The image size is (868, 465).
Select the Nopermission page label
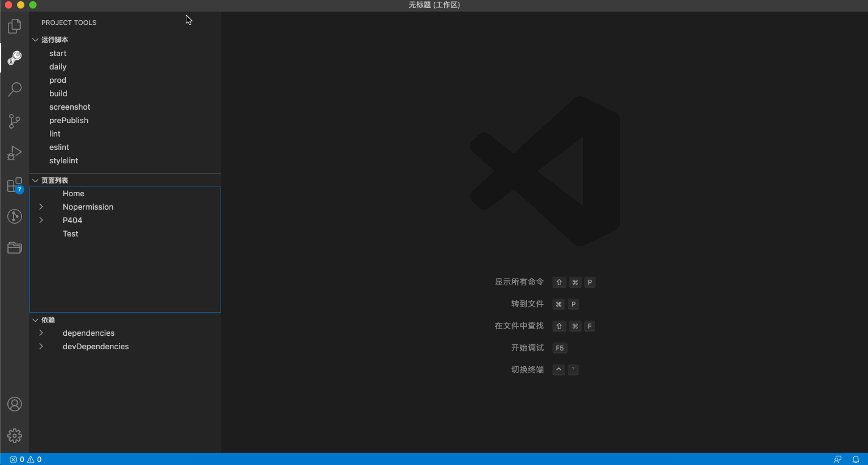click(x=88, y=207)
